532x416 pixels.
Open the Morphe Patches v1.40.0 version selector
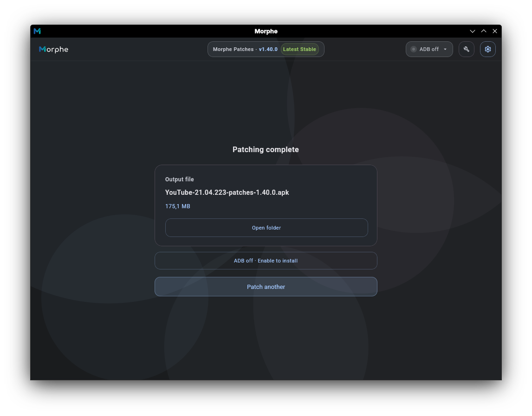(266, 49)
